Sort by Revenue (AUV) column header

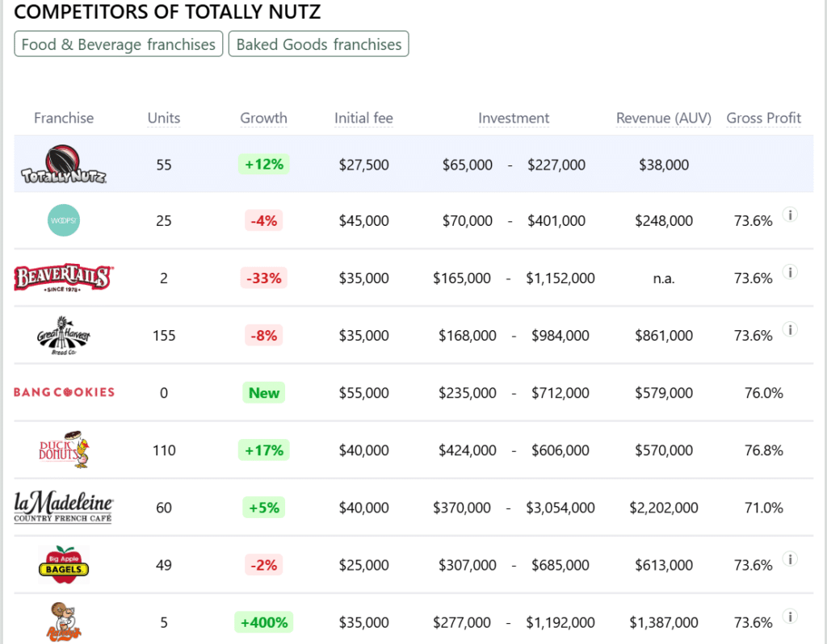point(664,118)
